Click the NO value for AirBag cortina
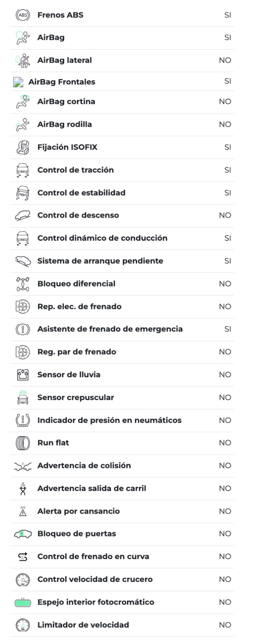The width and height of the screenshot is (254, 644). click(x=225, y=101)
